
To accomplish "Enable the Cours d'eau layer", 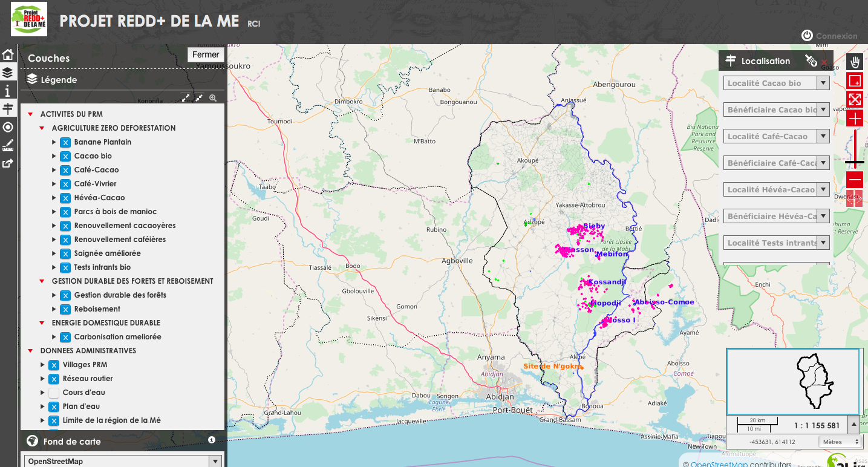I will pyautogui.click(x=54, y=393).
